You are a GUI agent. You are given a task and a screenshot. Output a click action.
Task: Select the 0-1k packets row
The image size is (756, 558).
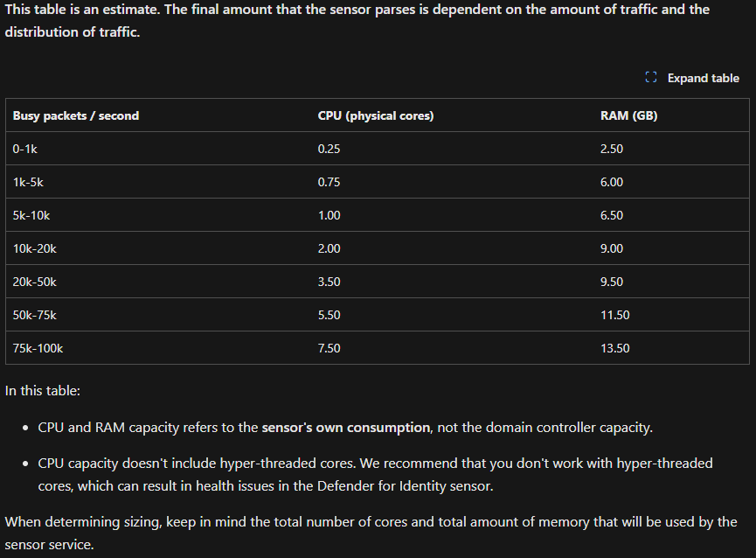(25, 149)
